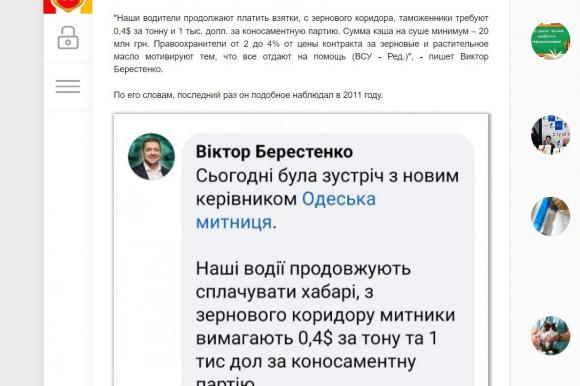Click the Віктор Берестенко author name
Screen dimensions: 580x386
tap(274, 152)
